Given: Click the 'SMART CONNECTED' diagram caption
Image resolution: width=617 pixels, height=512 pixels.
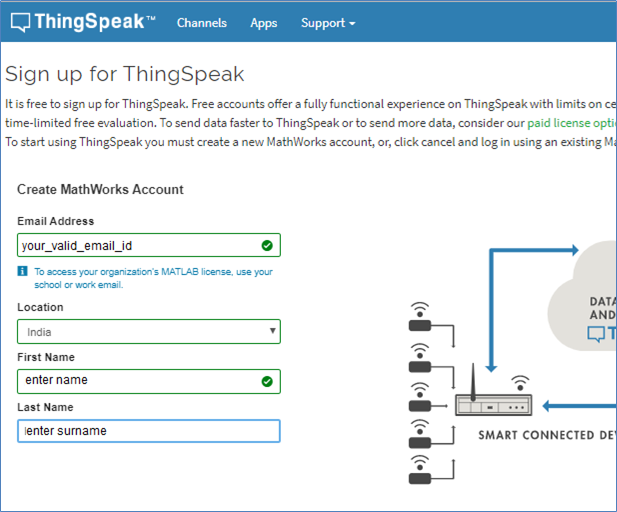Looking at the screenshot, I should (547, 435).
